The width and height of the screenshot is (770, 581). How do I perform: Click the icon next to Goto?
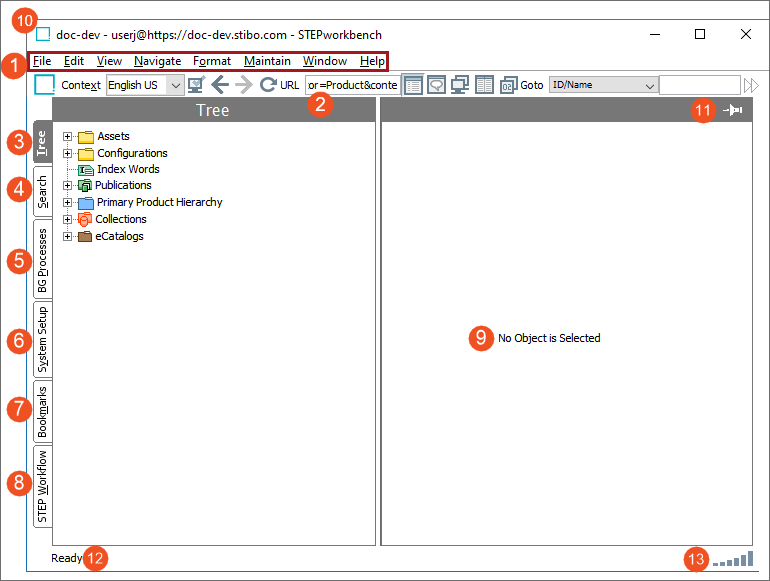508,85
